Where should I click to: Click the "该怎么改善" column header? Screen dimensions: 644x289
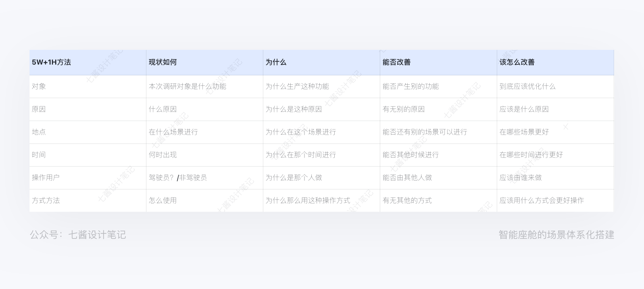coord(555,62)
